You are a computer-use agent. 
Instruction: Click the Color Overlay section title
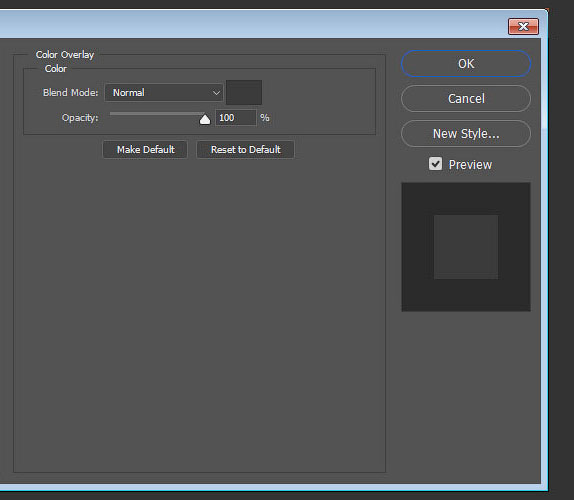pyautogui.click(x=65, y=55)
